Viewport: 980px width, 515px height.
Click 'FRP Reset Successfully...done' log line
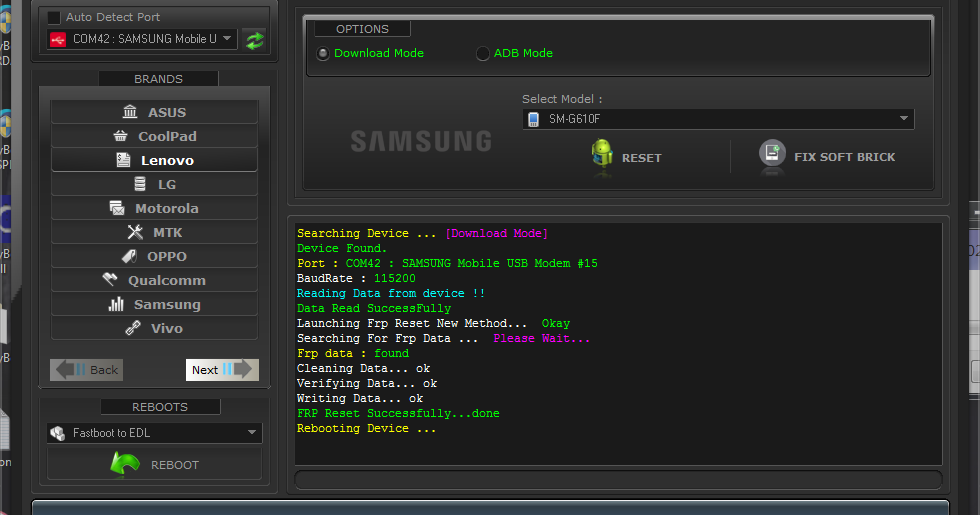click(x=398, y=413)
